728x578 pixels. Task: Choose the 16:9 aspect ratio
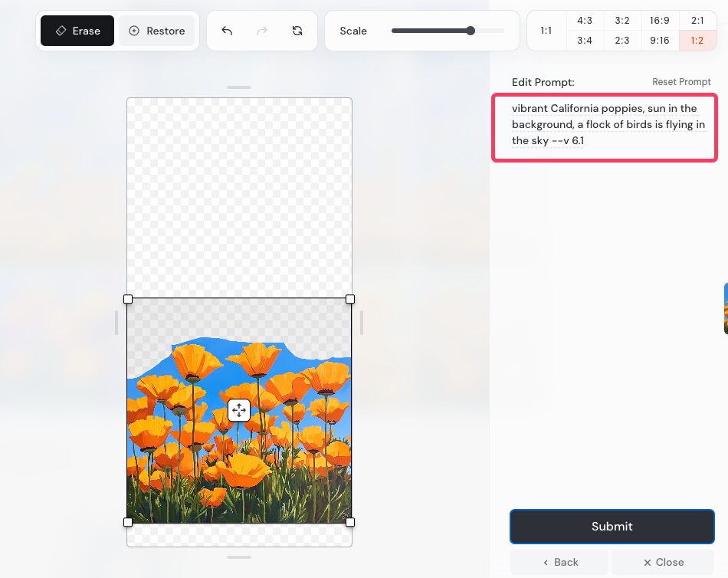[x=659, y=21]
